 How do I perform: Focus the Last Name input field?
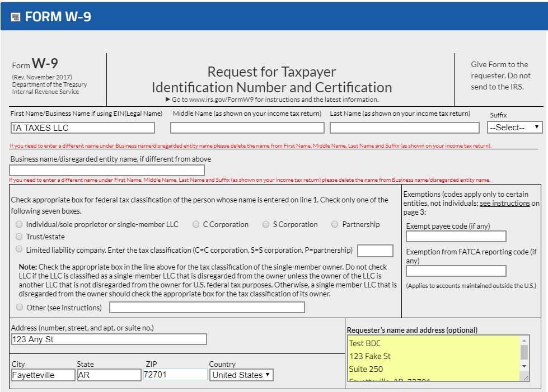[404, 127]
